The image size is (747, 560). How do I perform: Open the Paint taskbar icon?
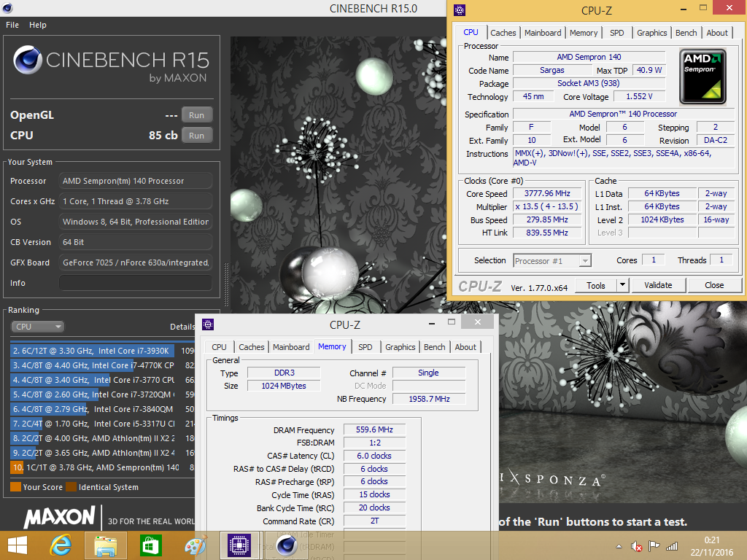click(x=196, y=545)
